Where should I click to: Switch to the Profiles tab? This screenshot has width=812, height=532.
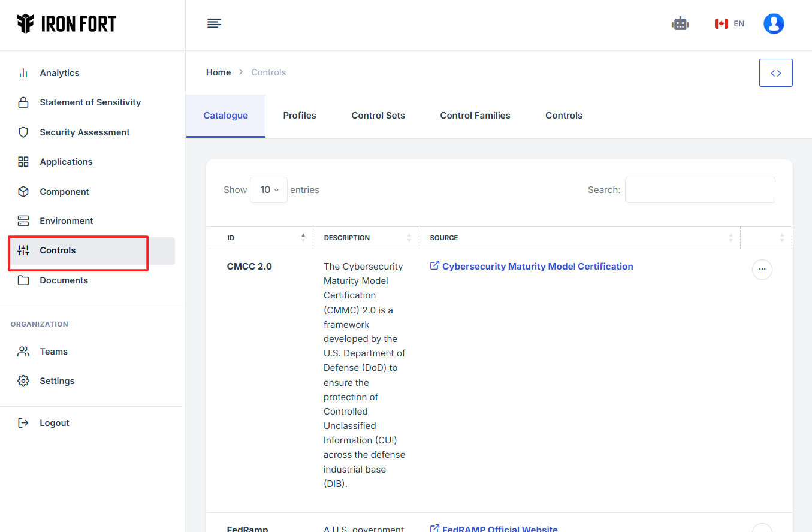[300, 116]
